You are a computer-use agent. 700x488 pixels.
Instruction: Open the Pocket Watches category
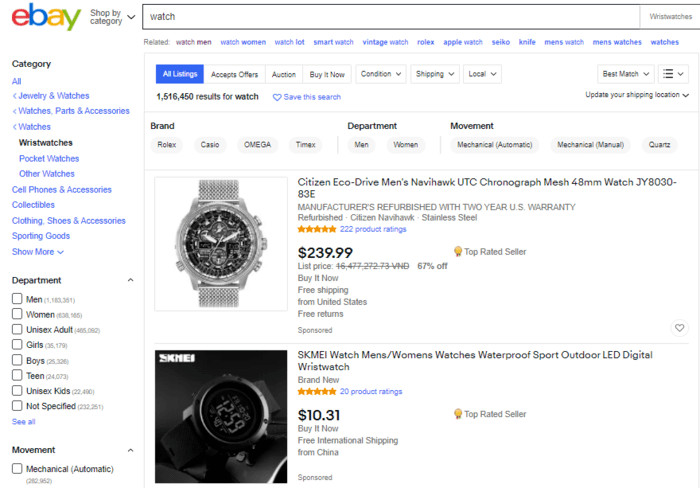tap(49, 158)
